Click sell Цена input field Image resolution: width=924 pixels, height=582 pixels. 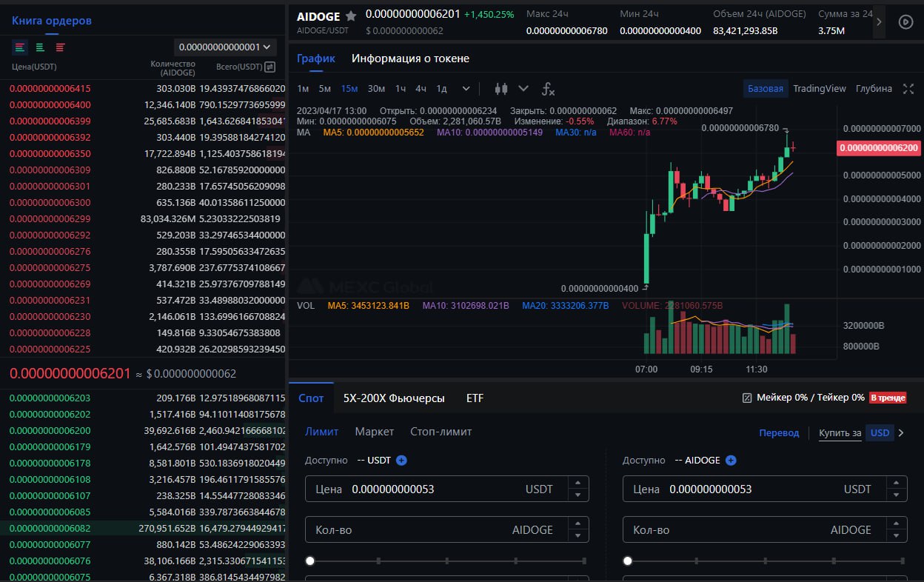point(765,489)
